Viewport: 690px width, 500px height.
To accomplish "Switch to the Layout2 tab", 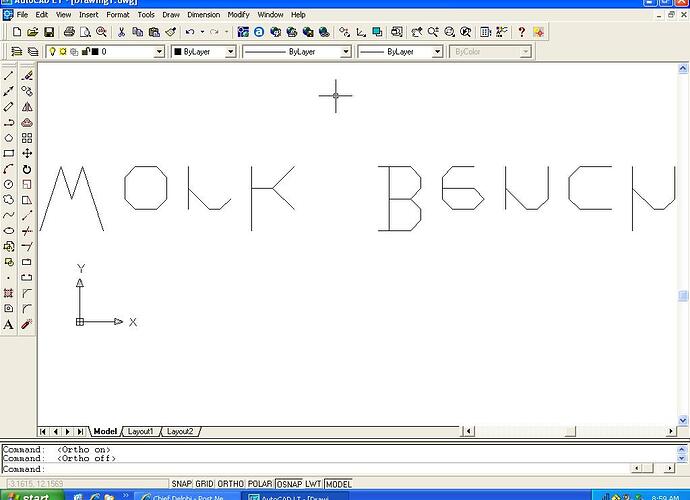I will pos(180,431).
